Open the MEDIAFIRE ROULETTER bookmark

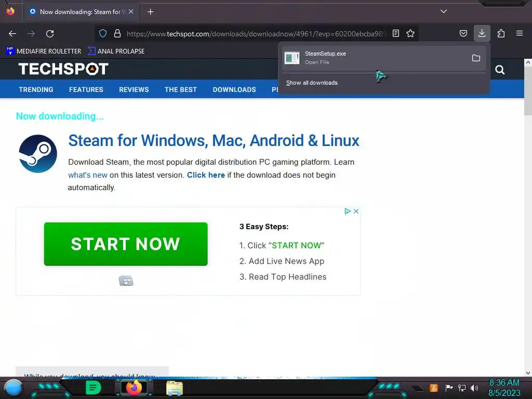44,51
